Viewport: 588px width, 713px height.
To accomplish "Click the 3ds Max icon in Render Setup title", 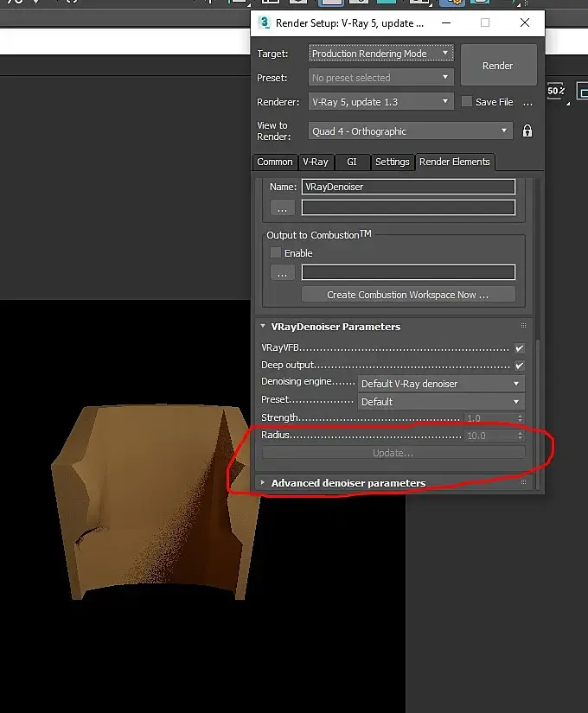I will pos(264,22).
